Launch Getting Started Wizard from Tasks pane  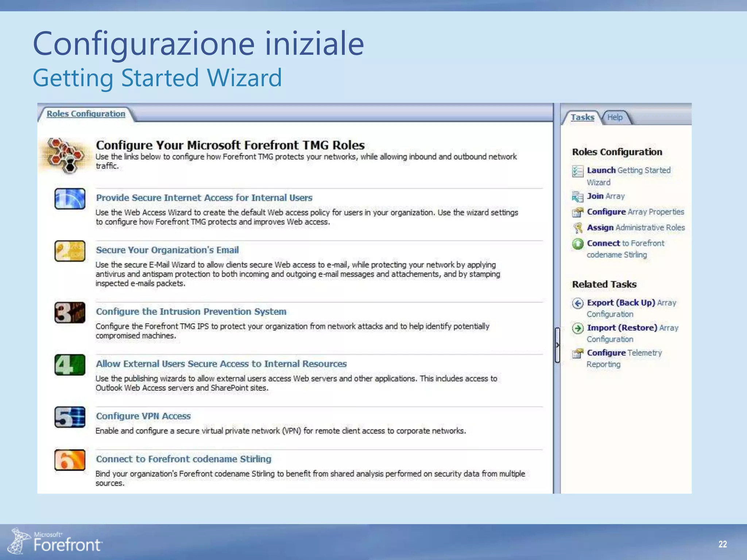click(628, 176)
